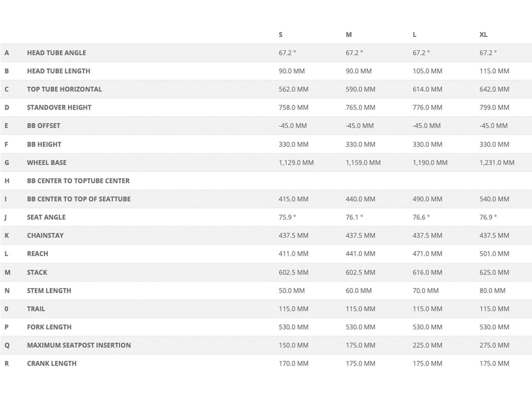Select the 616.0 MM stack value
The height and width of the screenshot is (399, 532).
[x=427, y=272]
